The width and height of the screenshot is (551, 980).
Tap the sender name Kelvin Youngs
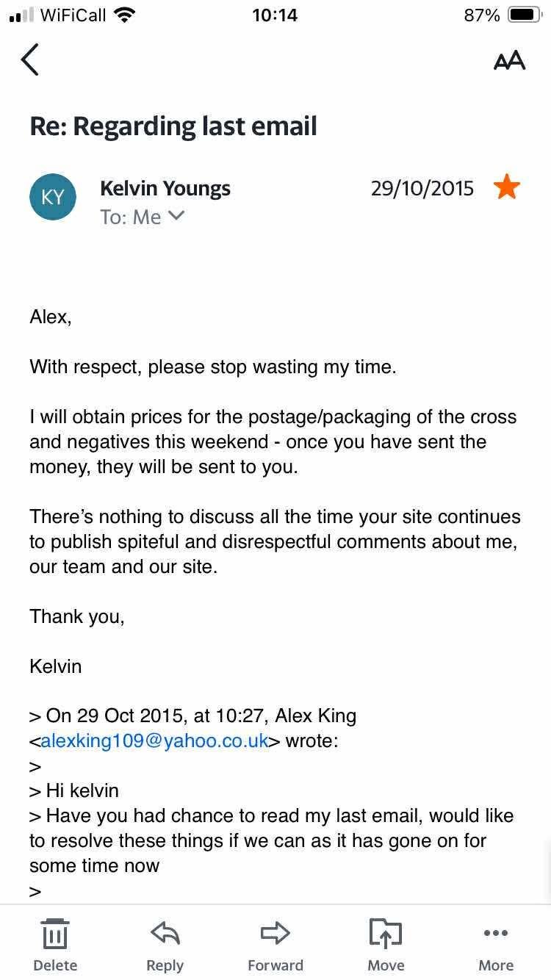pyautogui.click(x=165, y=189)
